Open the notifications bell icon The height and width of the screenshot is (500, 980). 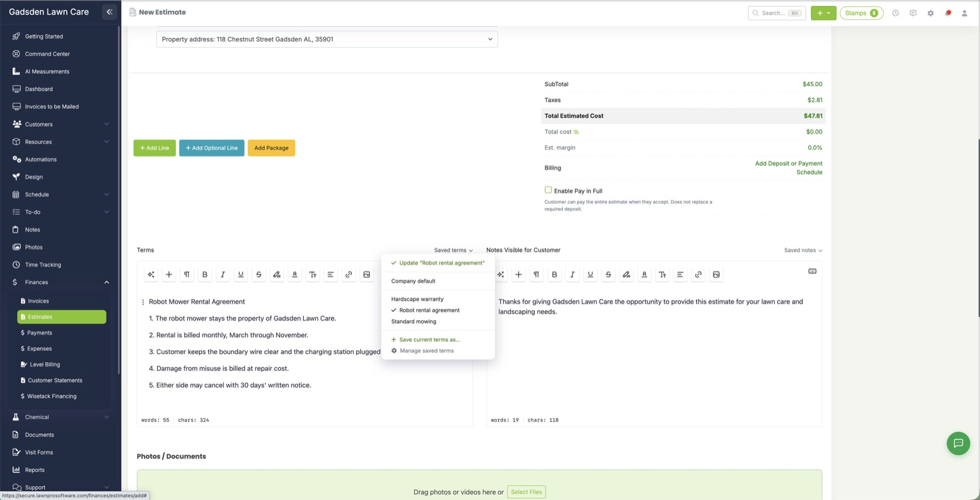(x=948, y=13)
